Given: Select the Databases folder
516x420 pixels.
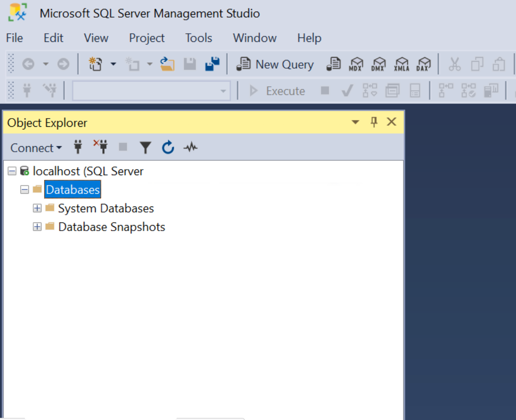Looking at the screenshot, I should (x=72, y=189).
